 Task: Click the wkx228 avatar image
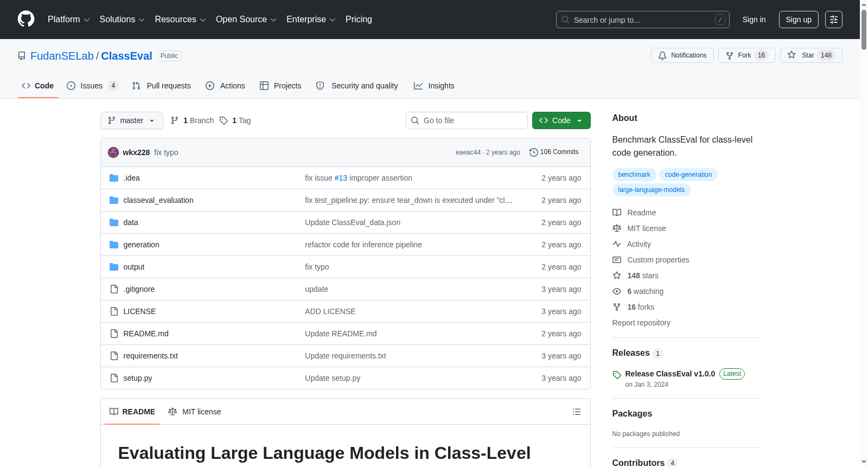113,152
